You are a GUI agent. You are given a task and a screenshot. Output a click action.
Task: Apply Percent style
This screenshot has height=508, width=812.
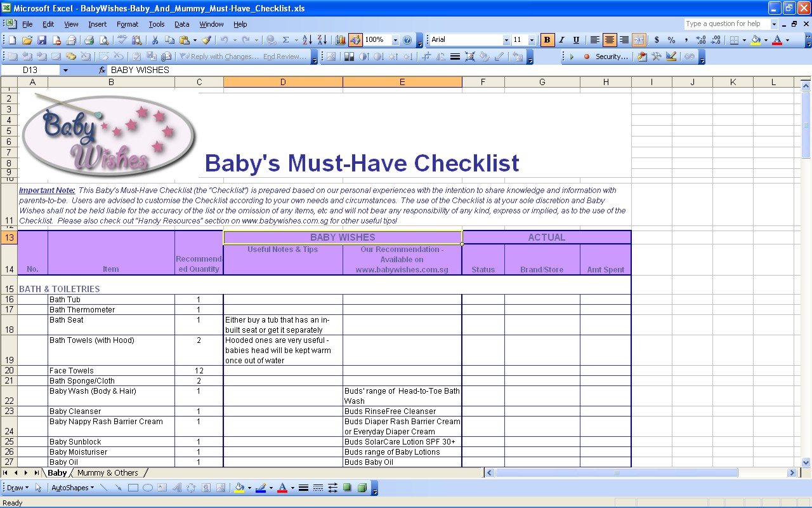point(671,40)
